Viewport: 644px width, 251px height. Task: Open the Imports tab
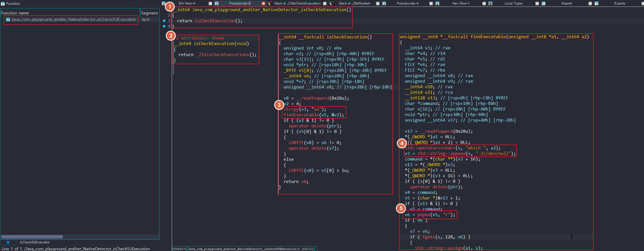tap(567, 4)
